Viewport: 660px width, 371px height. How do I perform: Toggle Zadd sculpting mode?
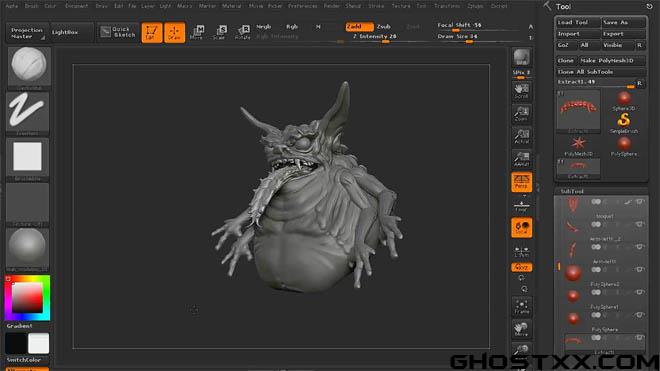tap(359, 27)
